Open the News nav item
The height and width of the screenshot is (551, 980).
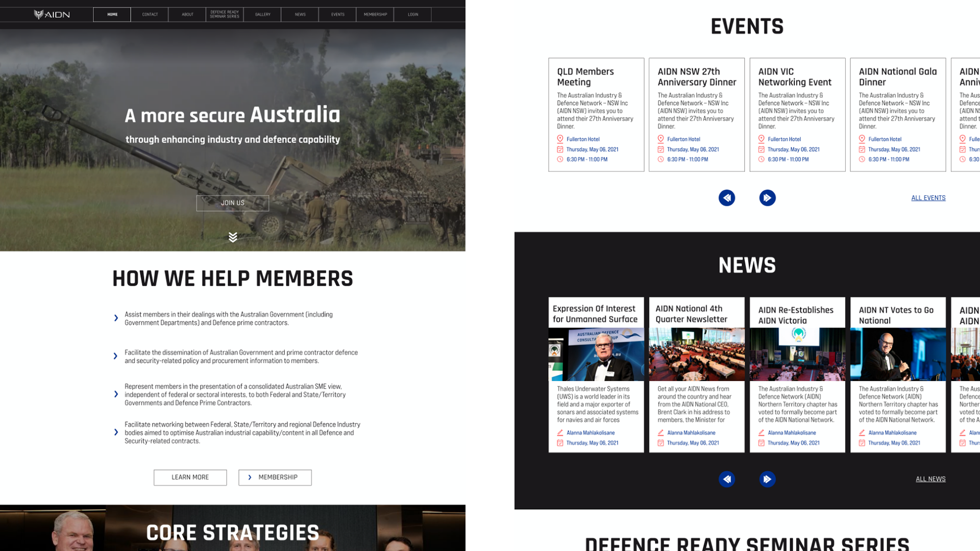300,14
